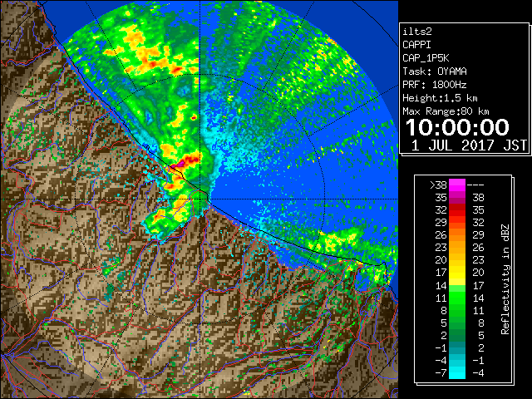Click the 'CAP_1P5K' text line
This screenshot has width=532, height=399.
tap(426, 58)
